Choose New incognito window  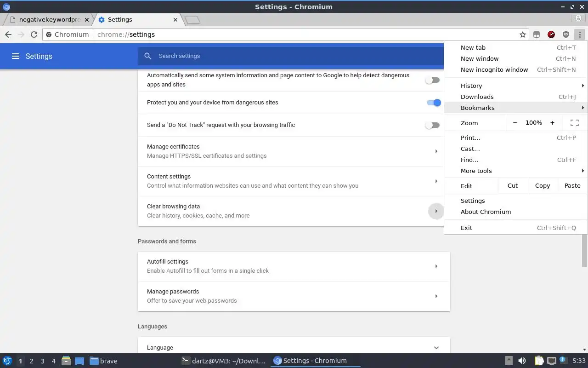(x=516, y=69)
